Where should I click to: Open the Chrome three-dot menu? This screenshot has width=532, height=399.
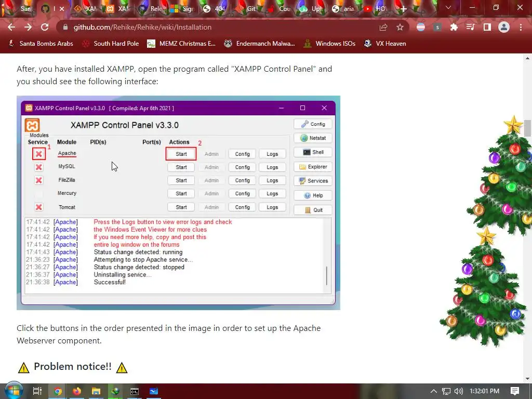[521, 27]
